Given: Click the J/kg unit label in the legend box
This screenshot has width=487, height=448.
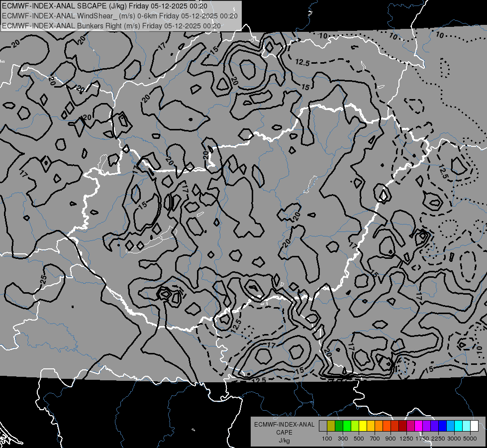Looking at the screenshot, I should (x=284, y=441).
